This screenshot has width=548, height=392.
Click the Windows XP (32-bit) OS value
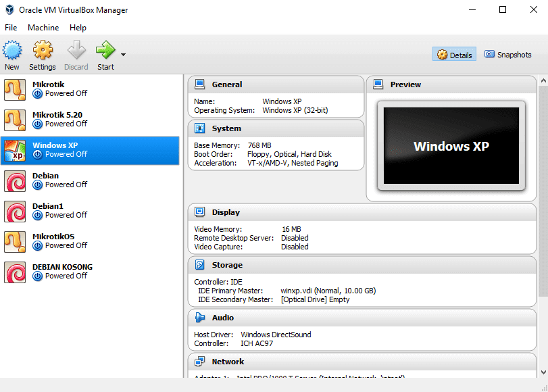pos(295,110)
